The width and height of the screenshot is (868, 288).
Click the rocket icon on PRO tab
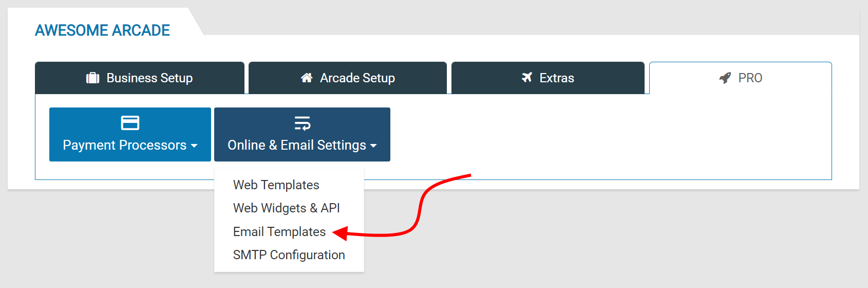725,78
